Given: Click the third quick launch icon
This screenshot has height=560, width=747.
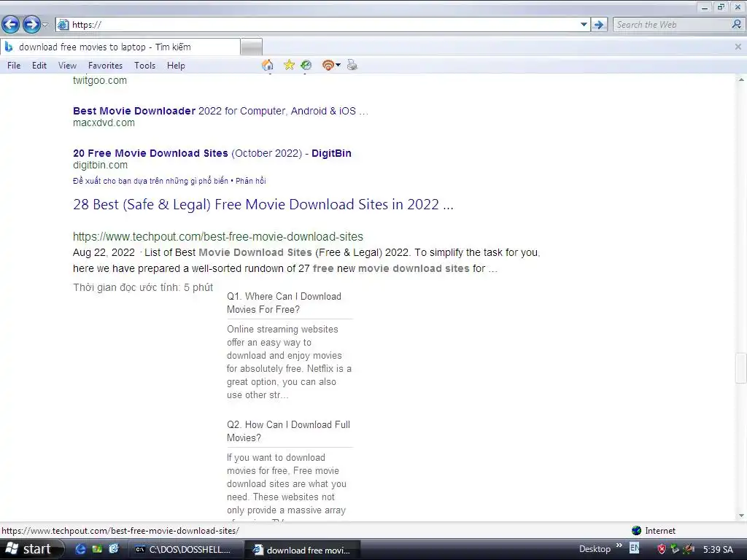Looking at the screenshot, I should (x=113, y=549).
